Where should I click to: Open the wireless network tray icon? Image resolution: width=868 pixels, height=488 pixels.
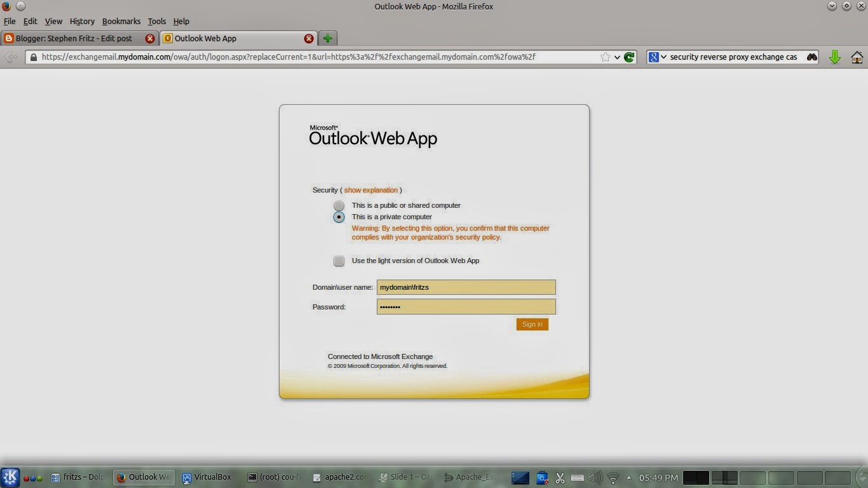pyautogui.click(x=613, y=478)
